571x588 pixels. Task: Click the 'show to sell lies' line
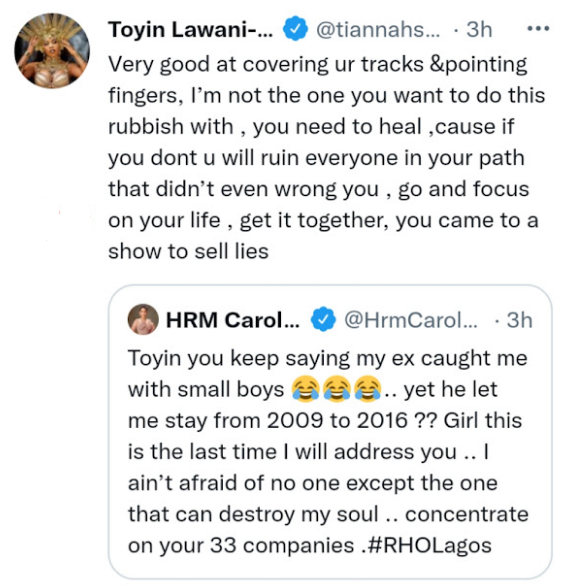coord(189,251)
